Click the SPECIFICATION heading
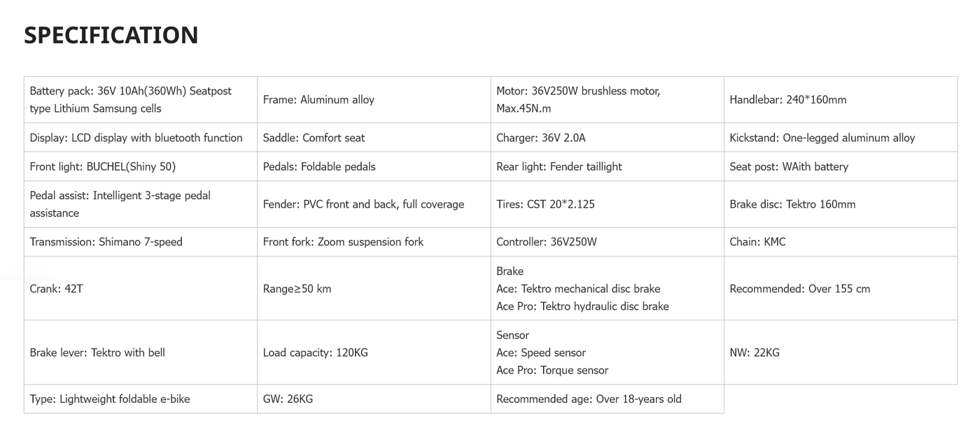 [x=111, y=35]
